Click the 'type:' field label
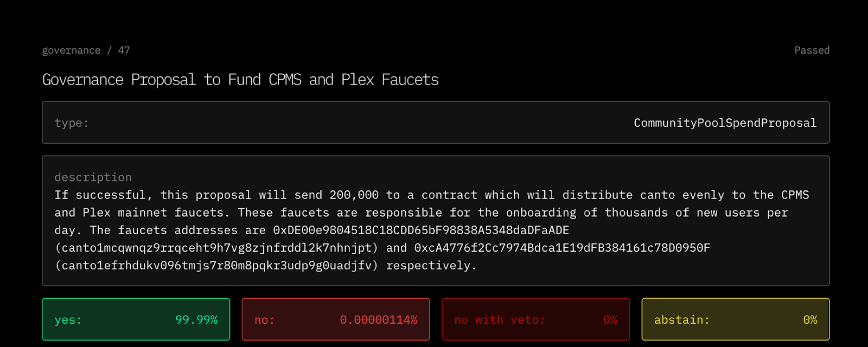 point(72,123)
